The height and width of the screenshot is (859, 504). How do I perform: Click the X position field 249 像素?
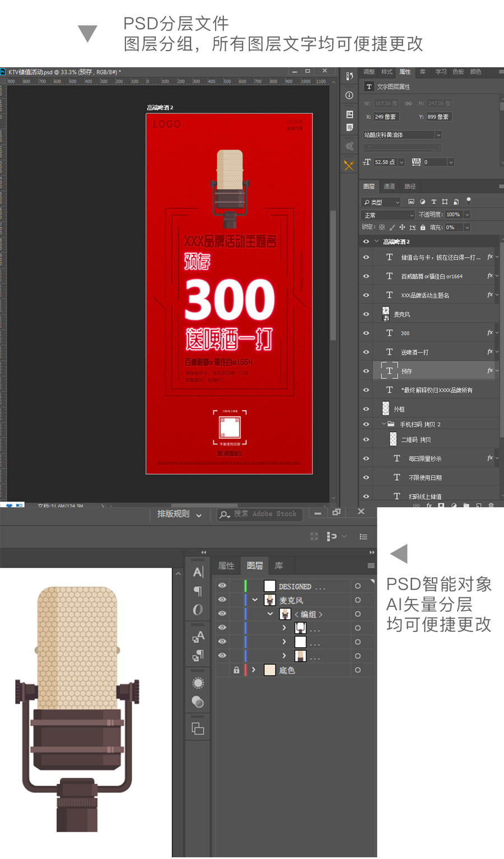(386, 117)
